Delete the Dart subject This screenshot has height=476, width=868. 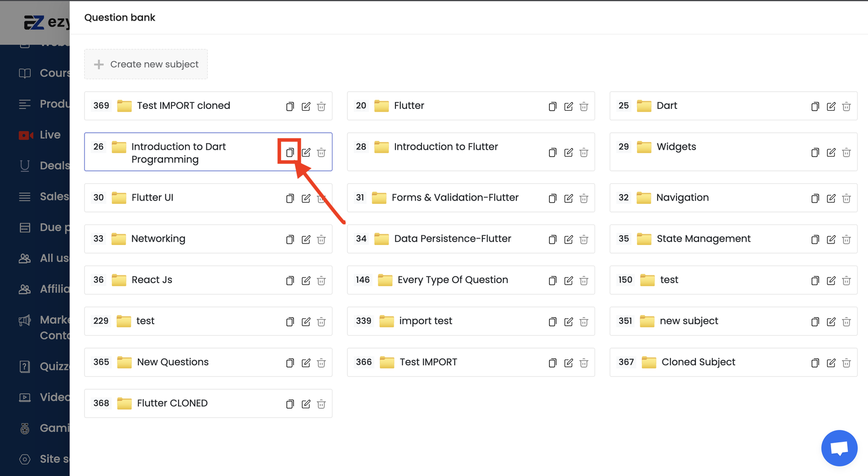point(846,106)
